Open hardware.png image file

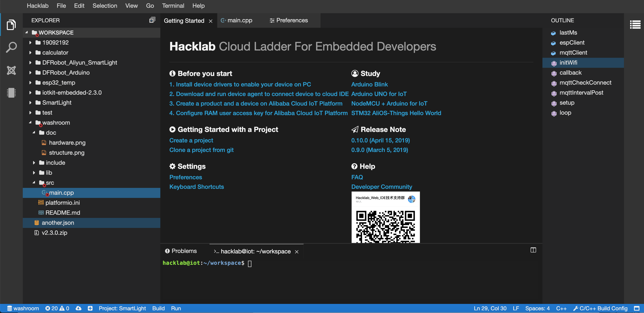[x=92, y=143]
